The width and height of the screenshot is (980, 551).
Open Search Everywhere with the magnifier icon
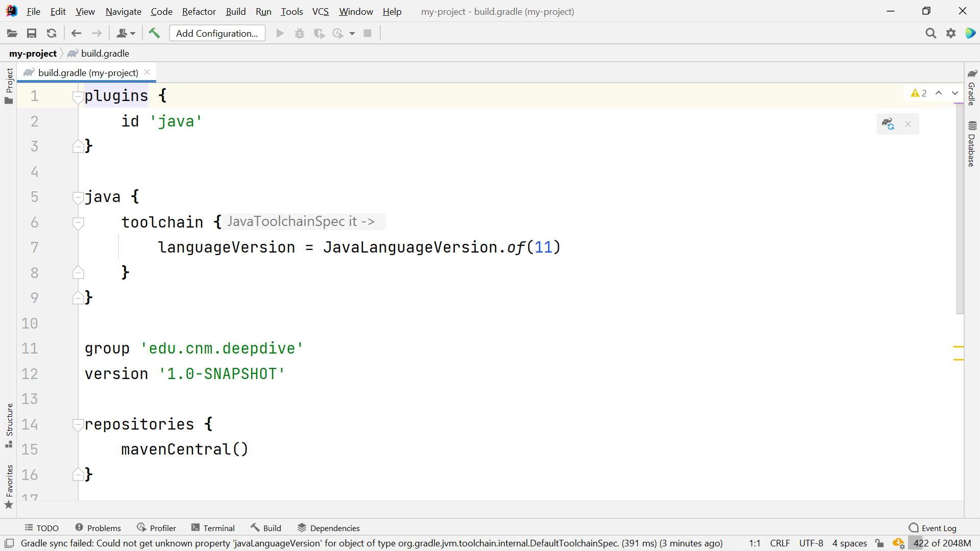pos(931,33)
